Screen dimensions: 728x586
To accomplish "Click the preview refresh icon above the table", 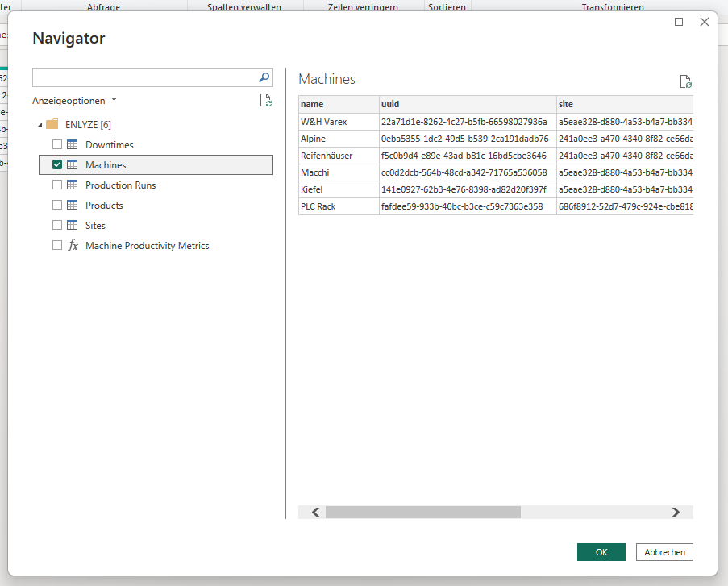I will pyautogui.click(x=685, y=81).
